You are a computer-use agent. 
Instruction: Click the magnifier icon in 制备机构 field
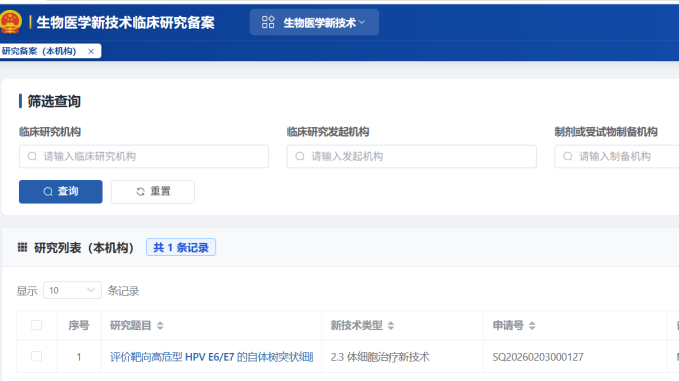click(x=568, y=156)
